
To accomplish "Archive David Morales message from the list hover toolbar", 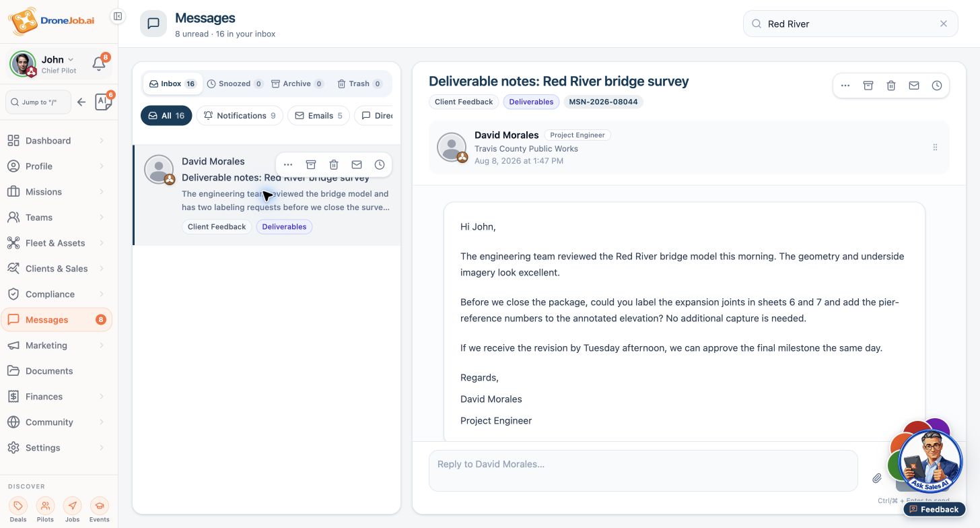I will pos(311,164).
